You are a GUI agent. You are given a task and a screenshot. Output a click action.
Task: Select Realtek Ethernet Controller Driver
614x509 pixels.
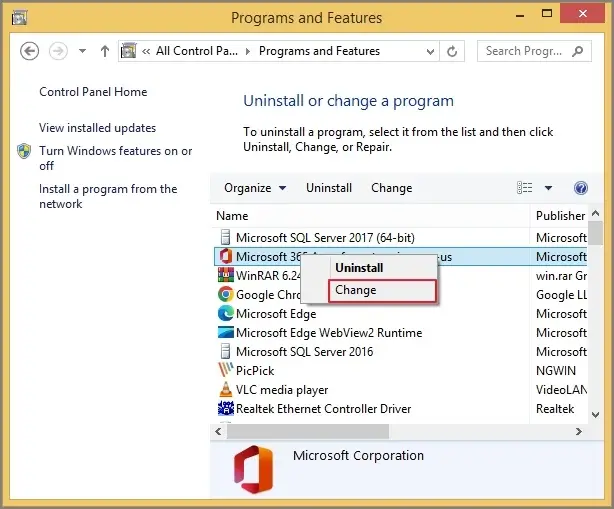[323, 409]
